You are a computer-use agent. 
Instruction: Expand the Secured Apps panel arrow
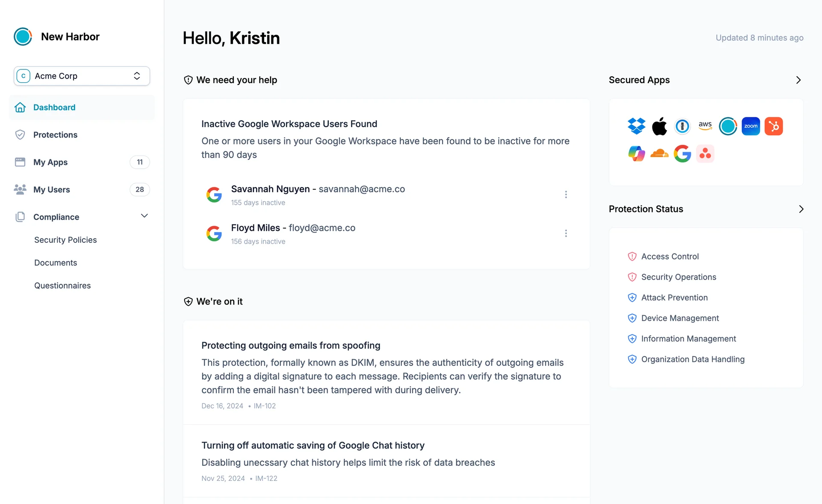(798, 80)
